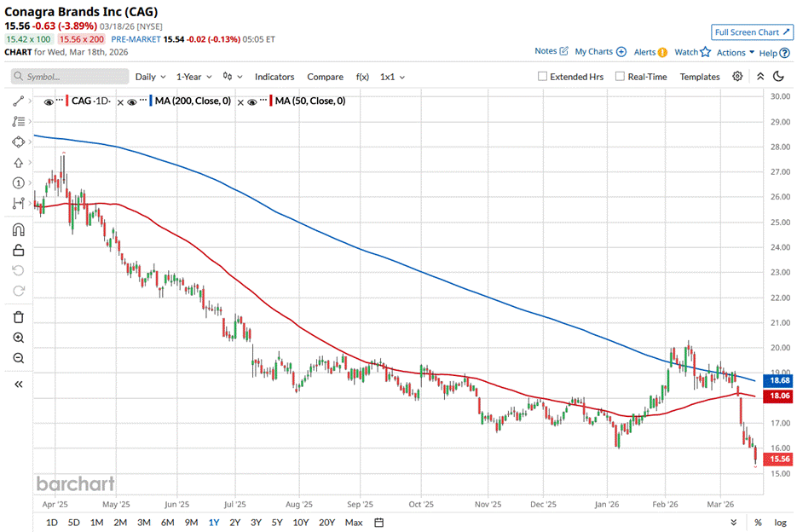Open the f(x) expressions menu
The image size is (797, 532).
click(362, 77)
